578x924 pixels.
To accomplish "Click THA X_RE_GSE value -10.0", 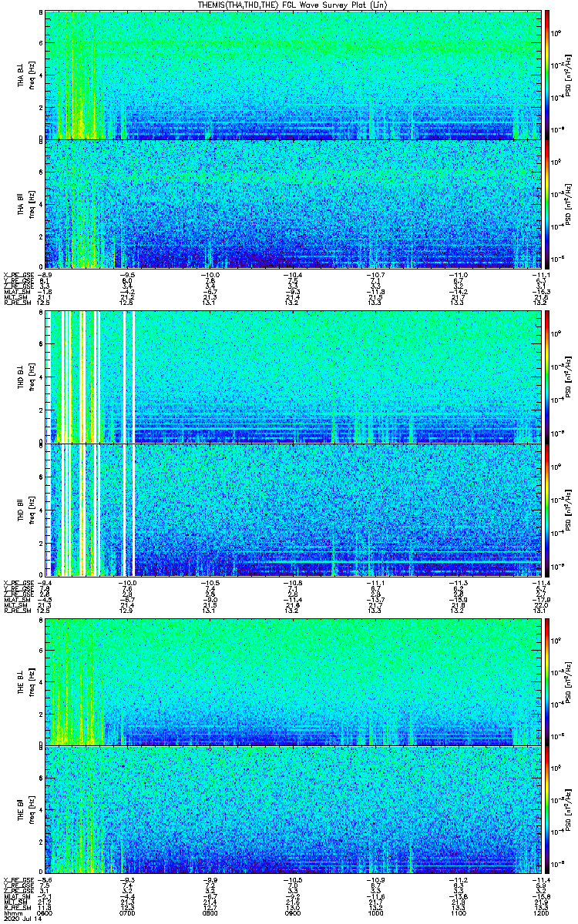I will [210, 273].
